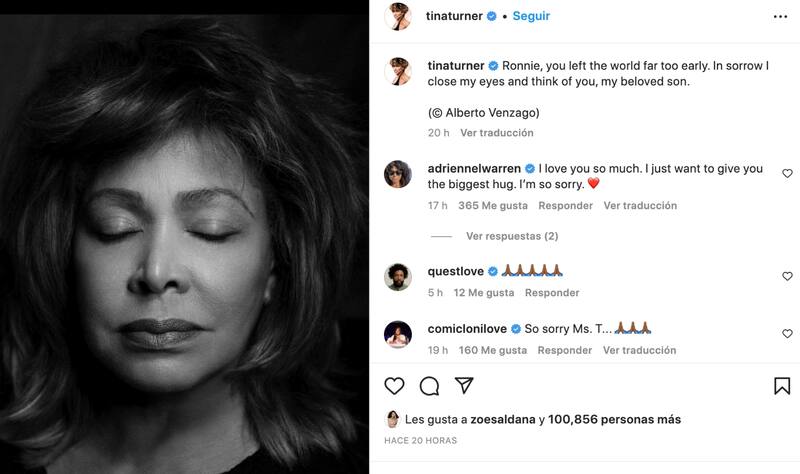Screen dimensions: 800x474
Task: View likes on comiclonilove's comment (160 Me gusta)
Action: coord(492,351)
